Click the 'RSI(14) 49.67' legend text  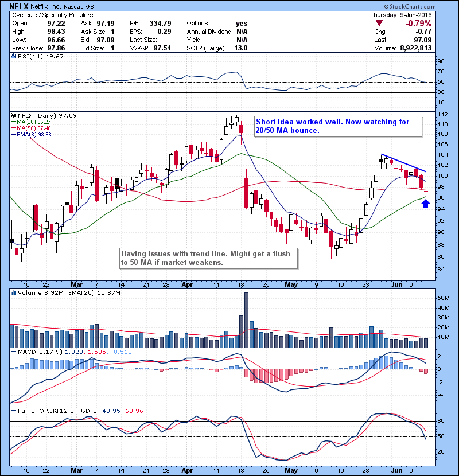point(41,56)
